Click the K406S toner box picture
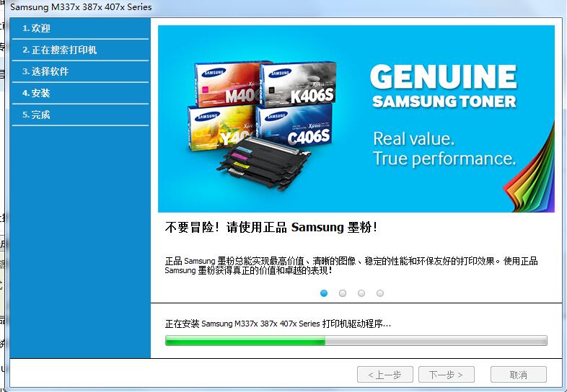This screenshot has height=392, width=567. point(299,84)
